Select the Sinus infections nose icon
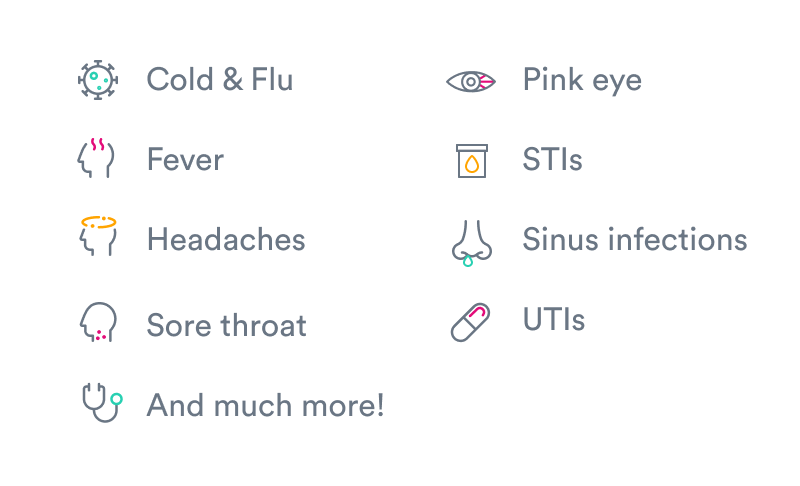The width and height of the screenshot is (800, 486). click(x=471, y=240)
